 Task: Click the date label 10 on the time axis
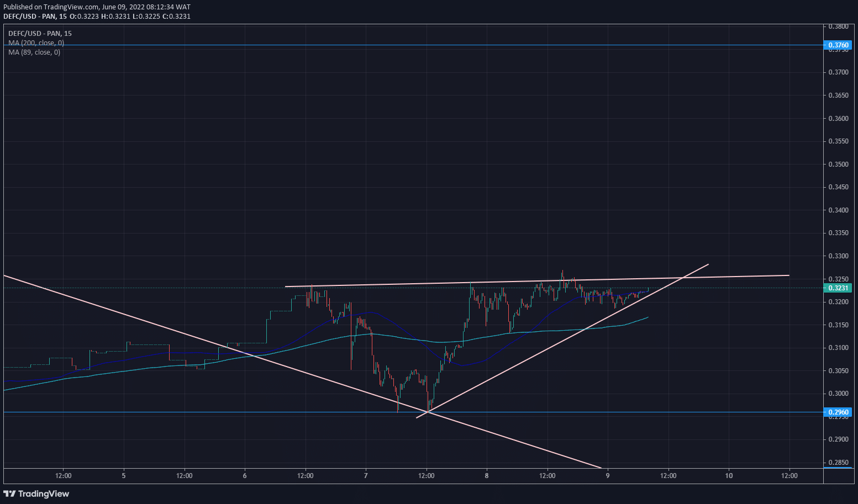[729, 475]
